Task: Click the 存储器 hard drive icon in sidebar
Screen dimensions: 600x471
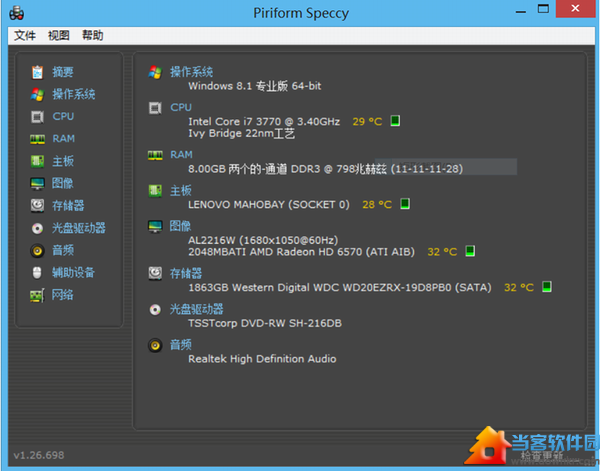Action: point(38,205)
